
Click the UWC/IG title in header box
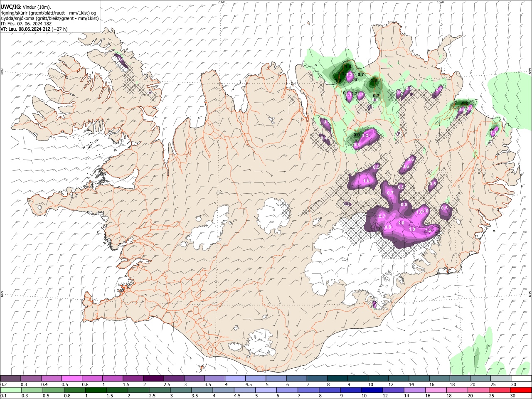click(x=10, y=6)
